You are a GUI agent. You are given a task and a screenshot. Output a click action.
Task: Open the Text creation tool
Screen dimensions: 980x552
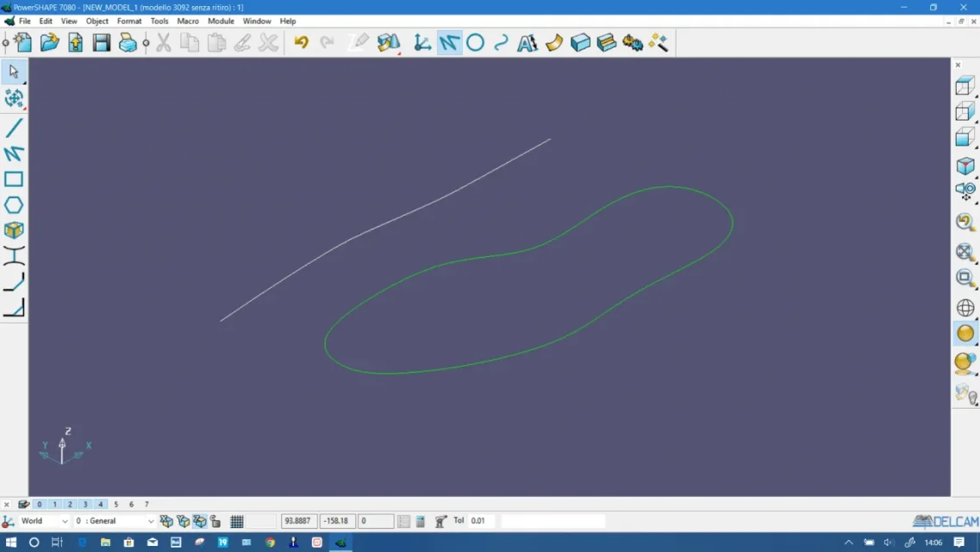[x=527, y=41]
